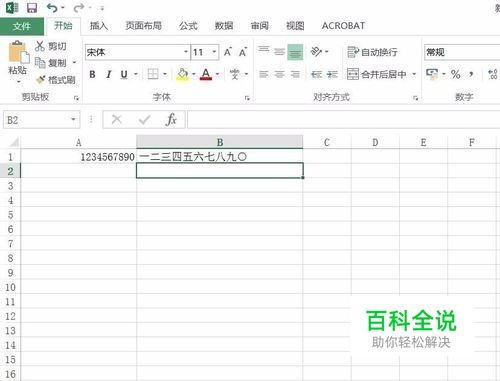Open the 宋体 font name dropdown
500x381 pixels.
(186, 52)
